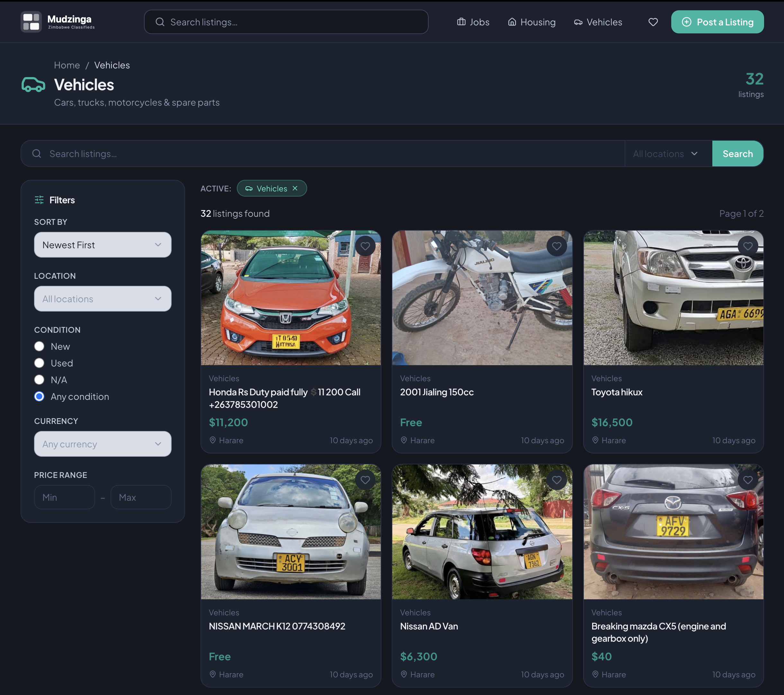Click the Min price range input field
Image resolution: width=784 pixels, height=695 pixels.
pos(64,497)
